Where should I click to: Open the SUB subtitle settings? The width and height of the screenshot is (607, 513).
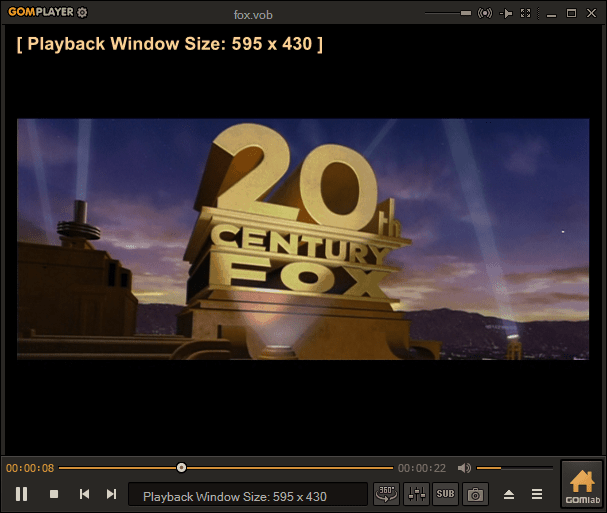tap(445, 494)
